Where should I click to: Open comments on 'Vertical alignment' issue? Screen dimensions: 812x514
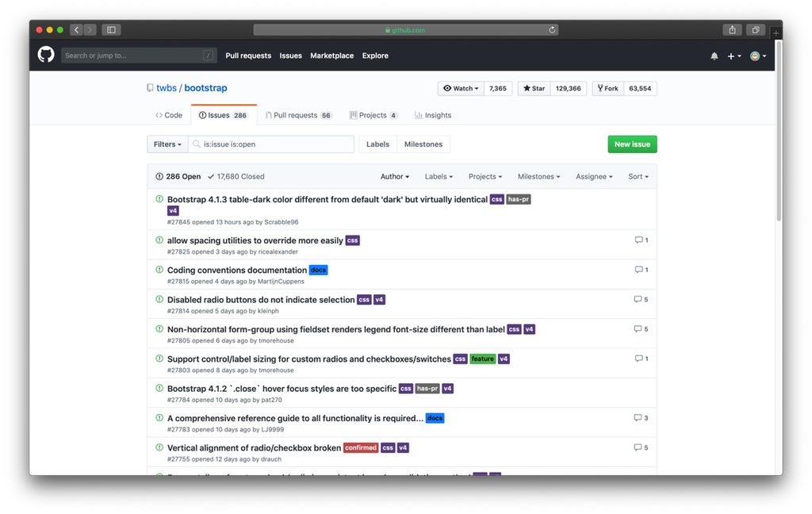pos(641,447)
